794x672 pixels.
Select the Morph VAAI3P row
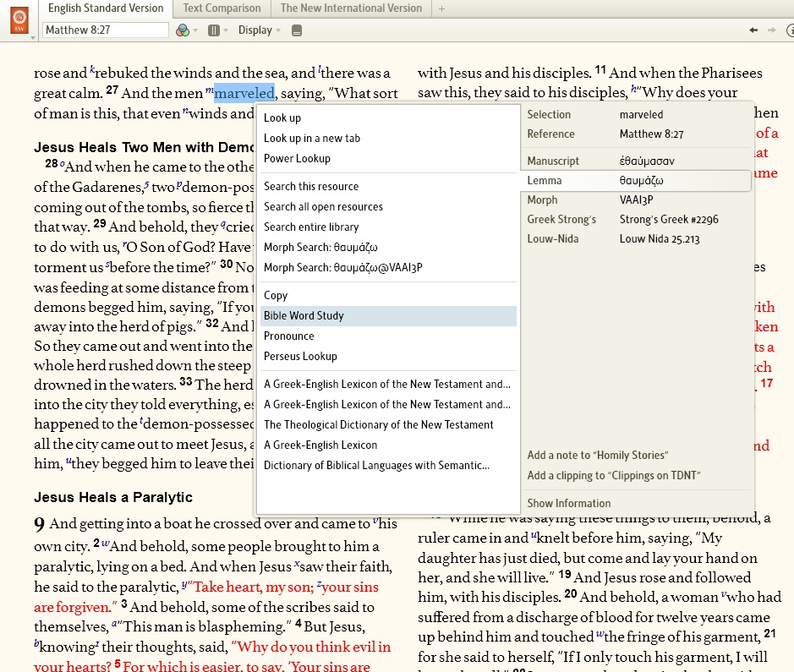(637, 199)
